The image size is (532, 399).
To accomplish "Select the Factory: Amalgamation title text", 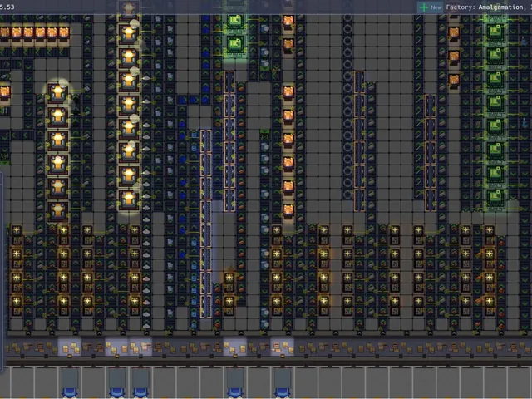I will coord(485,7).
